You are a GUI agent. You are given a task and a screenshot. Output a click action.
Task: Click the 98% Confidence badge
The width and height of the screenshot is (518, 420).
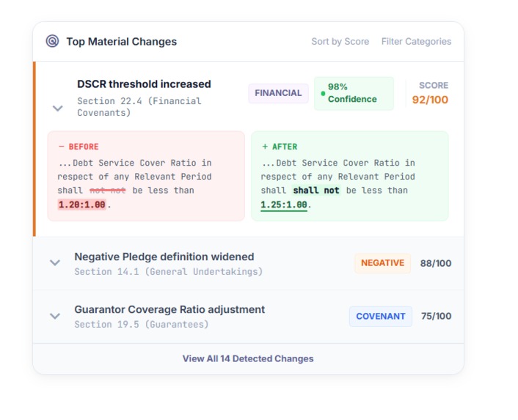pyautogui.click(x=354, y=93)
